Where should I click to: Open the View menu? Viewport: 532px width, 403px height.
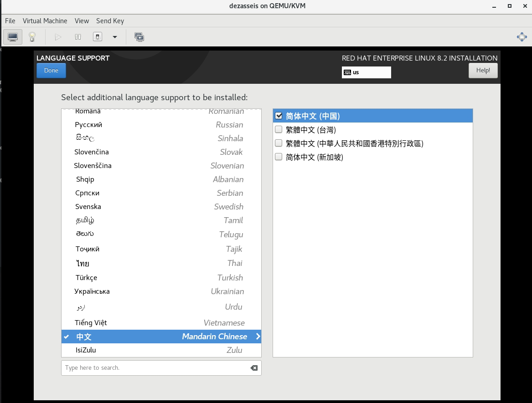click(82, 21)
